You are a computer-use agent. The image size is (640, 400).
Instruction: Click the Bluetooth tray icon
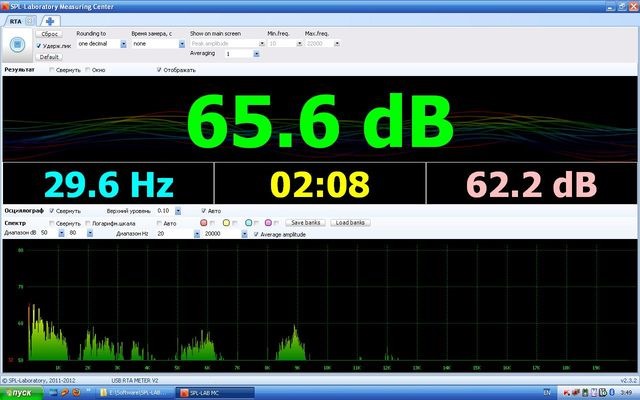click(x=612, y=393)
